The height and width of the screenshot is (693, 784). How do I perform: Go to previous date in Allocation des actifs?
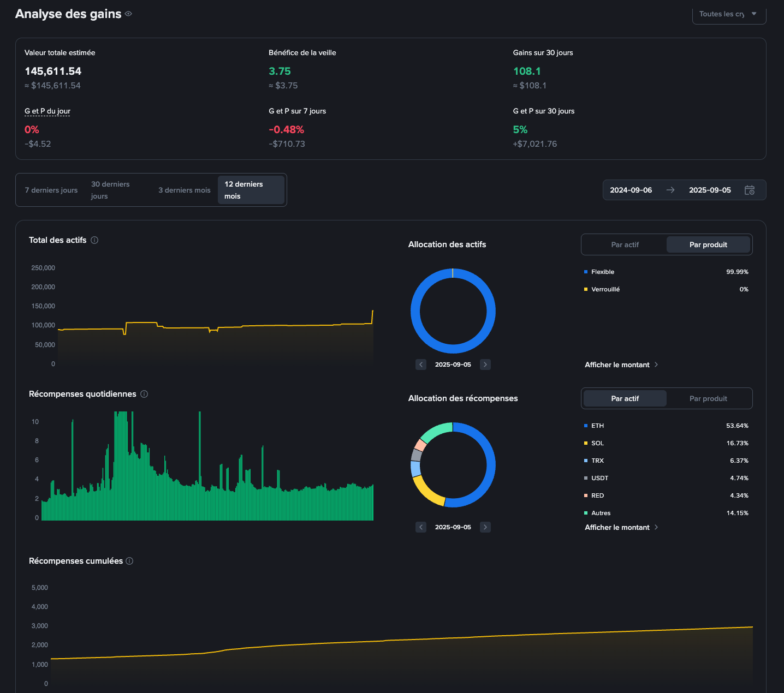click(421, 365)
